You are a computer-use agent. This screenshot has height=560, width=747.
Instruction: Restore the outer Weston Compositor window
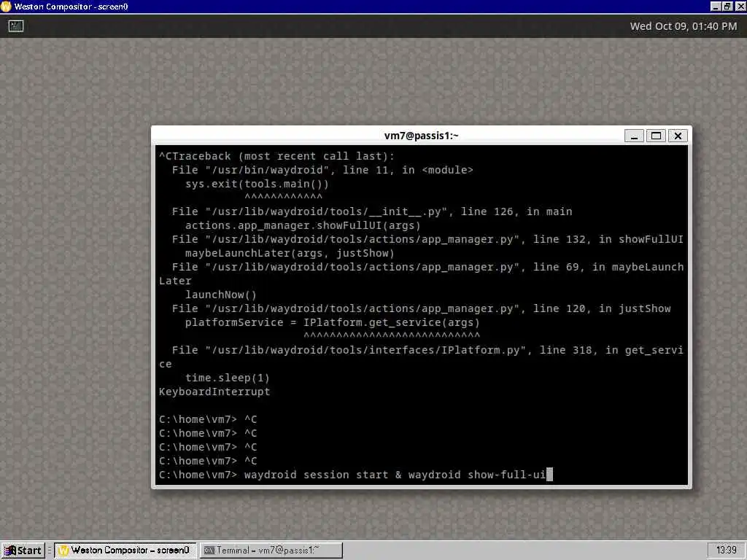click(727, 7)
